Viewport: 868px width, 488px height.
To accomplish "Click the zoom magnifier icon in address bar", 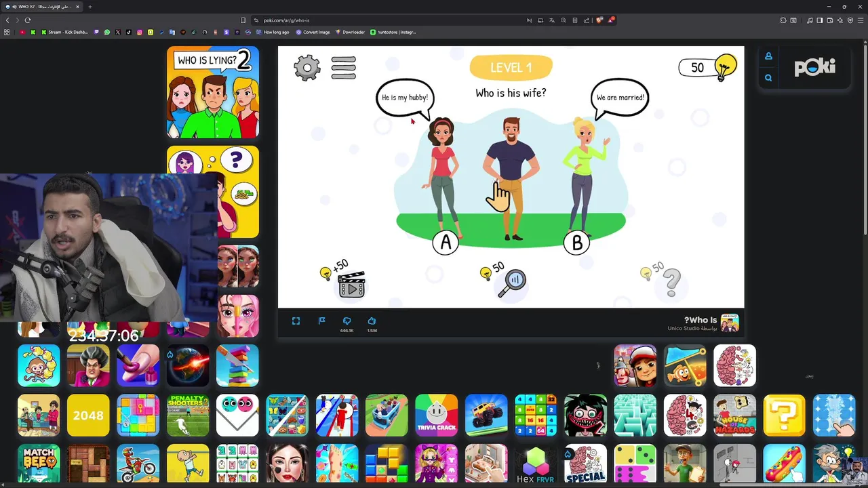I will click(564, 20).
